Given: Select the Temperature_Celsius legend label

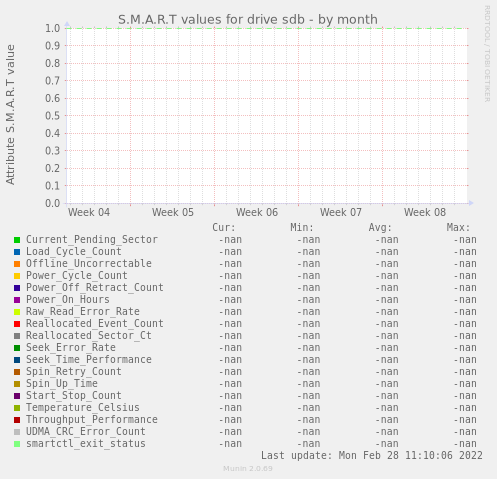Looking at the screenshot, I should pyautogui.click(x=83, y=408).
